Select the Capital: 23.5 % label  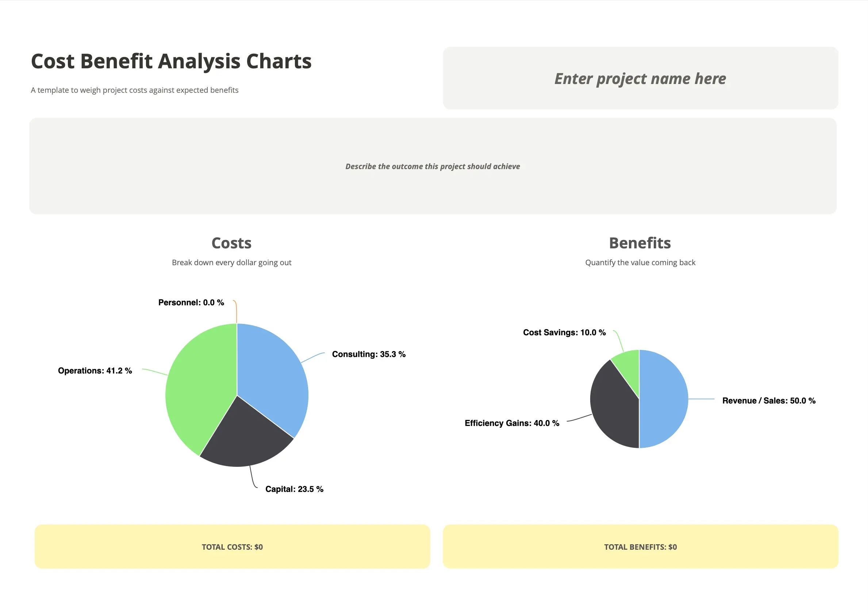click(x=295, y=489)
